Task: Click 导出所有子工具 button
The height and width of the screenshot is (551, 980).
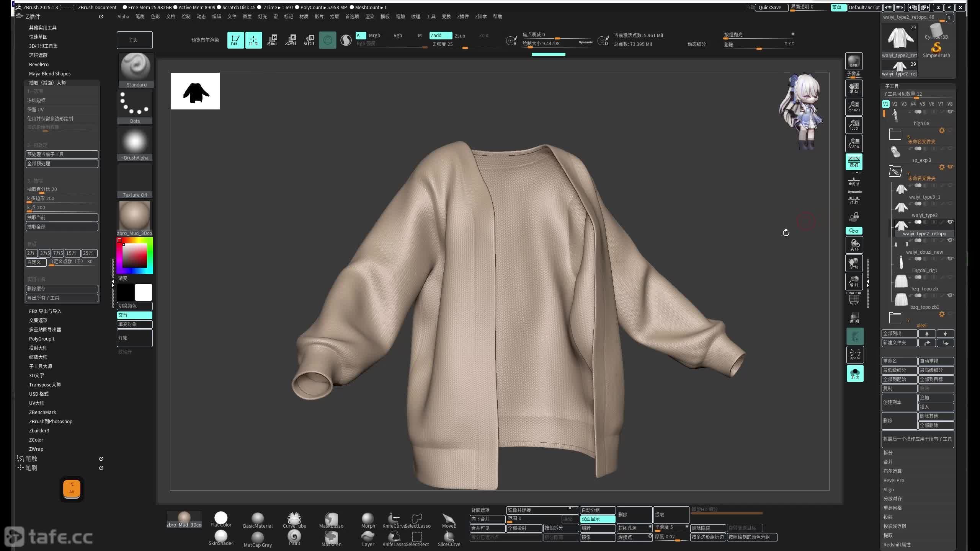Action: (x=62, y=298)
